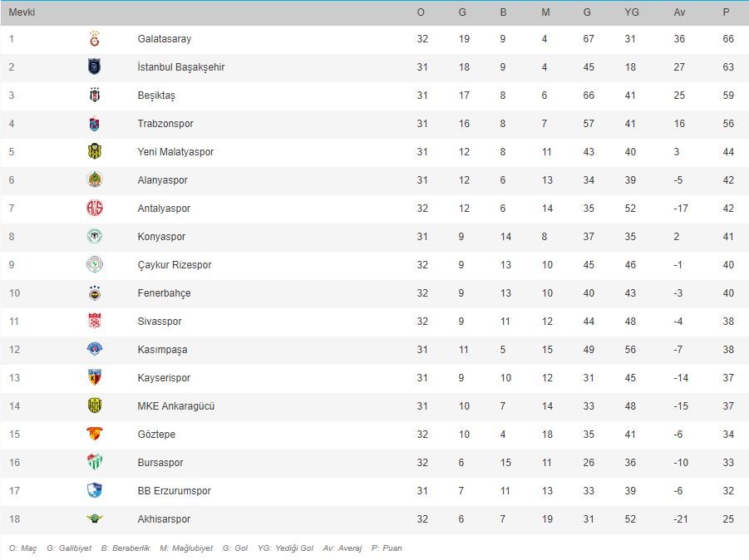
Task: Click the İstanbul Başakşehir team logo
Action: click(95, 67)
